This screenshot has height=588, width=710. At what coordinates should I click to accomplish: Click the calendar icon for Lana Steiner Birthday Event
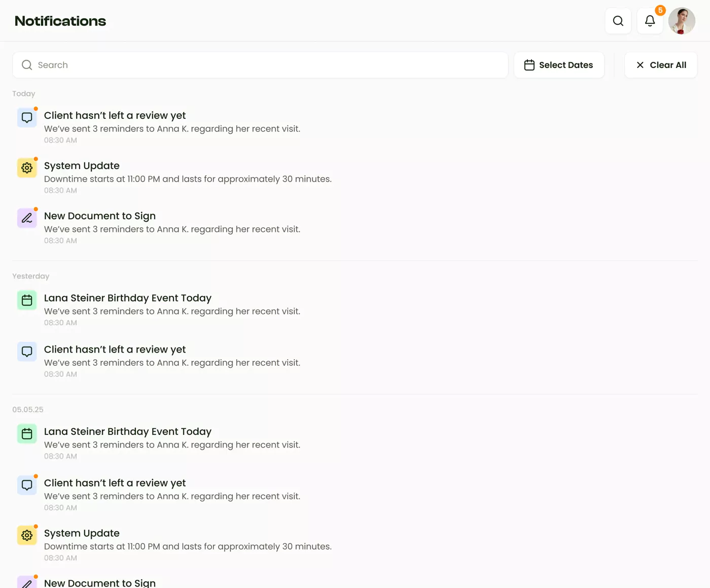click(27, 300)
